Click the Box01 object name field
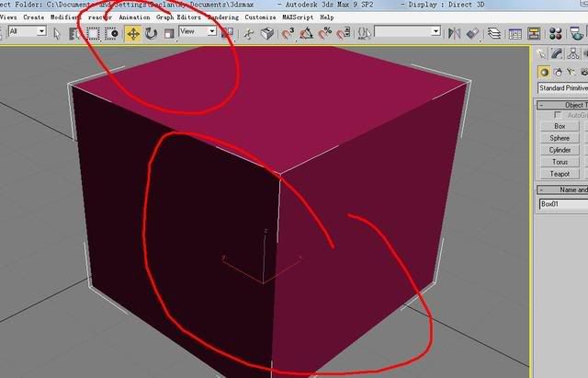This screenshot has width=588, height=378. [562, 204]
